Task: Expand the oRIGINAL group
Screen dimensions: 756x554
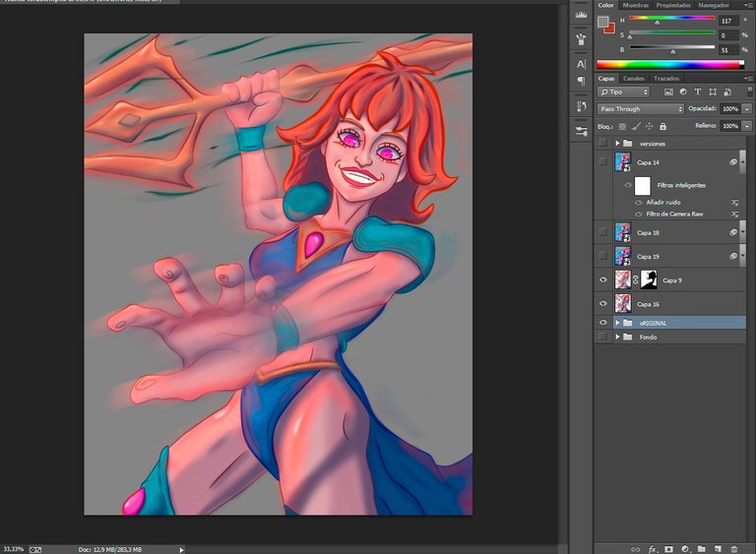Action: click(617, 323)
